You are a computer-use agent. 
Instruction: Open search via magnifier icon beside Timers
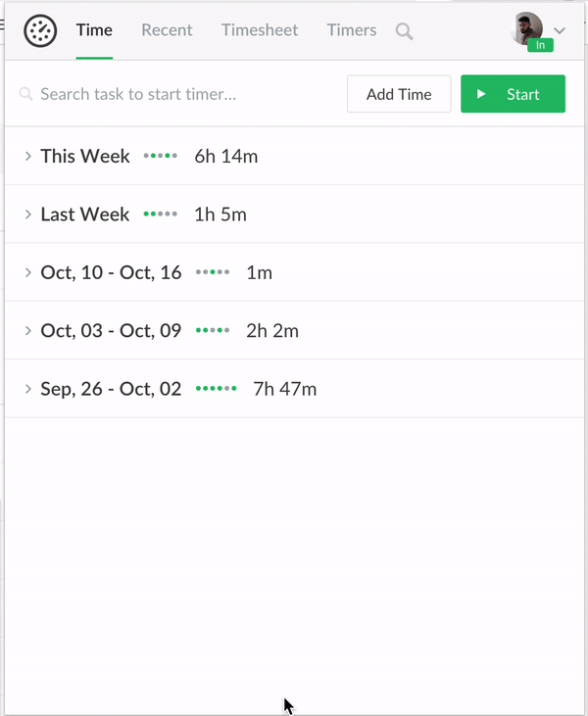[404, 31]
